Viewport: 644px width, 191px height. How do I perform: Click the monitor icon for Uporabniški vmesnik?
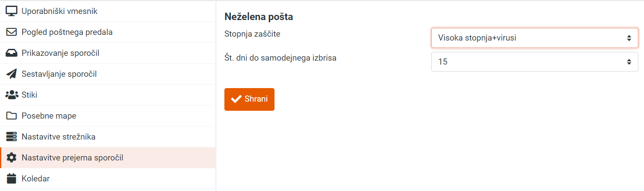point(11,11)
